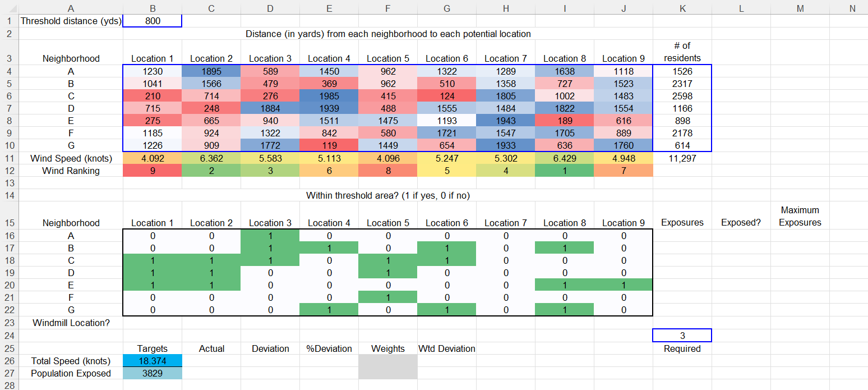Select wind speed cell 6.362
Screen dimensions: 868x390
pos(211,158)
